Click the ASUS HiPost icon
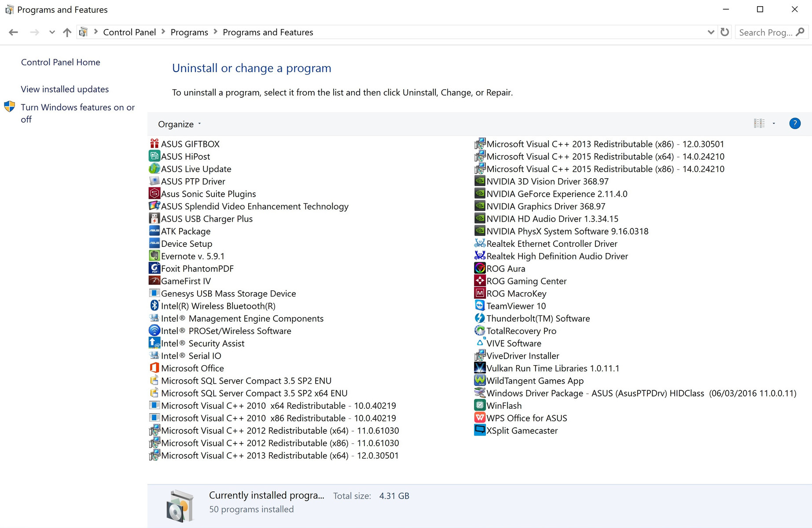Viewport: 812px width, 528px height. tap(154, 156)
